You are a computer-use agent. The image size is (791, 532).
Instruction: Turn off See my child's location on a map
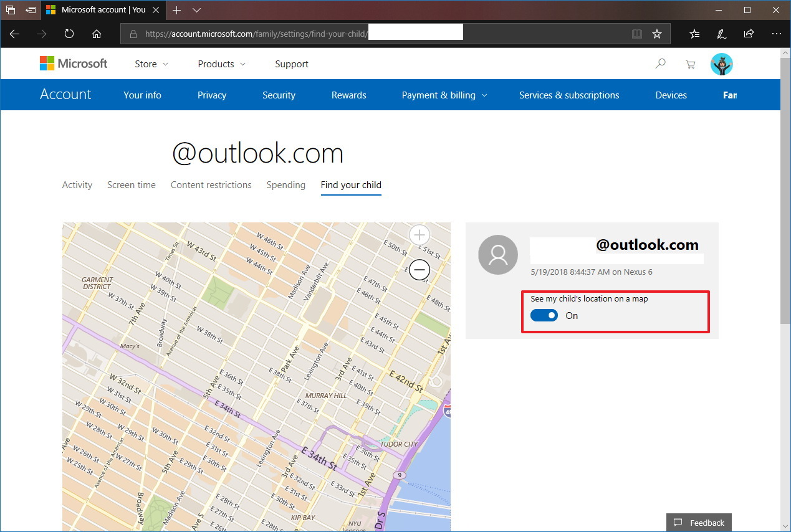tap(544, 315)
